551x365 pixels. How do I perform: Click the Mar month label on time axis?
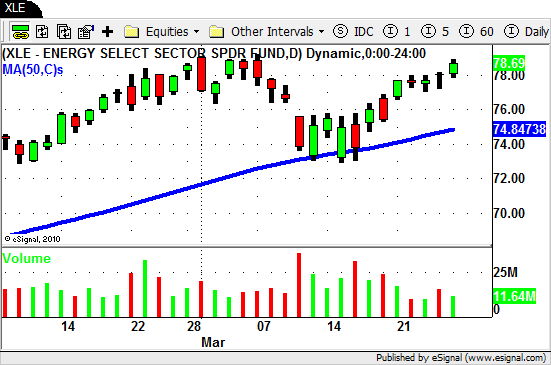pos(213,342)
